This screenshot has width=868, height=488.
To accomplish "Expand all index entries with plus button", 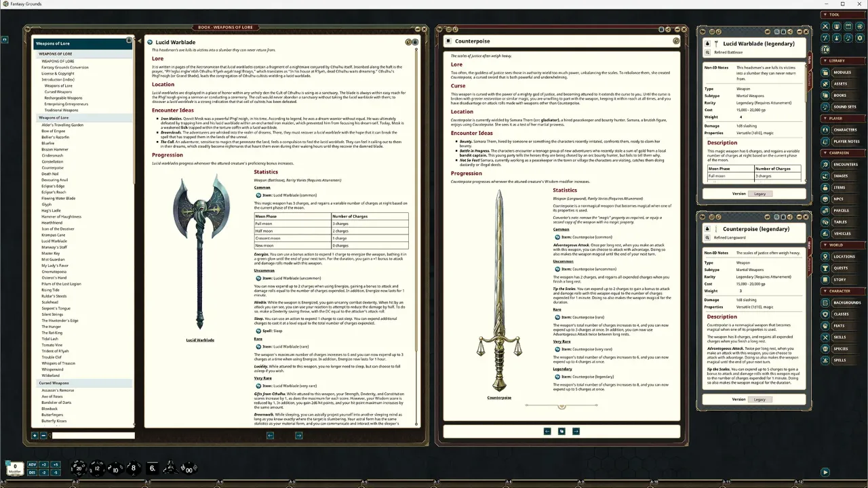I will click(x=35, y=436).
